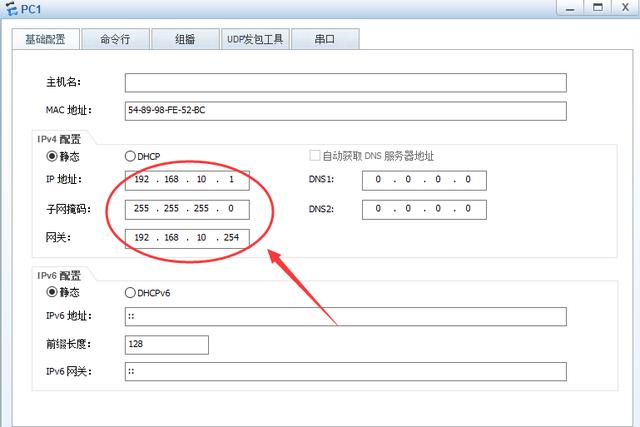Maximize the PC1 window

pyautogui.click(x=598, y=8)
